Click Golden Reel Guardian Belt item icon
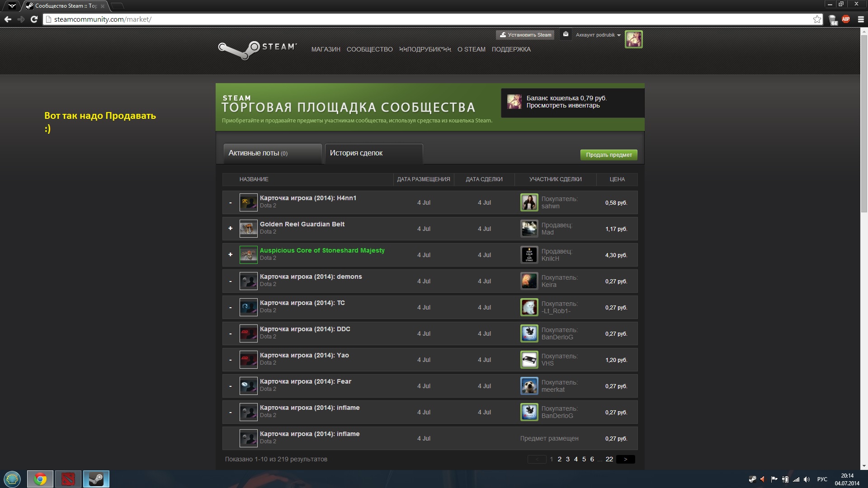Viewport: 868px width, 488px height. point(248,229)
